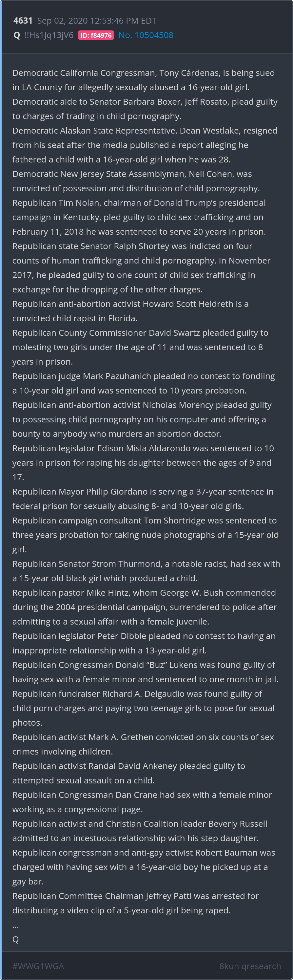Click the Sep 02, 2020 timestamp
This screenshot has height=980, width=293.
[97, 21]
